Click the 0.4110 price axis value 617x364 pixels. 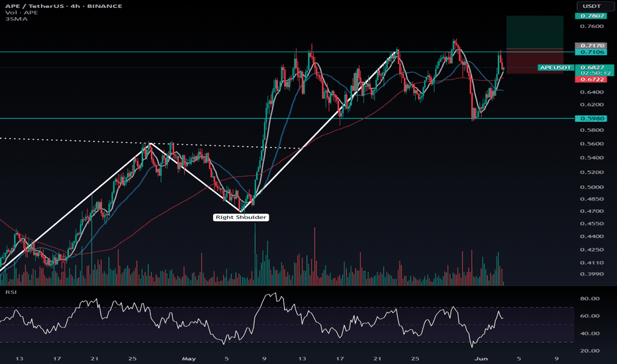592,263
